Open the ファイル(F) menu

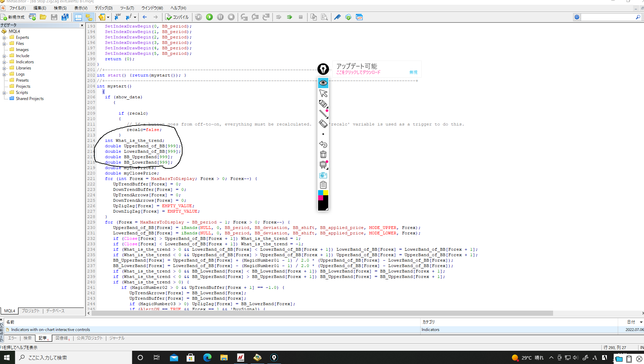click(17, 8)
